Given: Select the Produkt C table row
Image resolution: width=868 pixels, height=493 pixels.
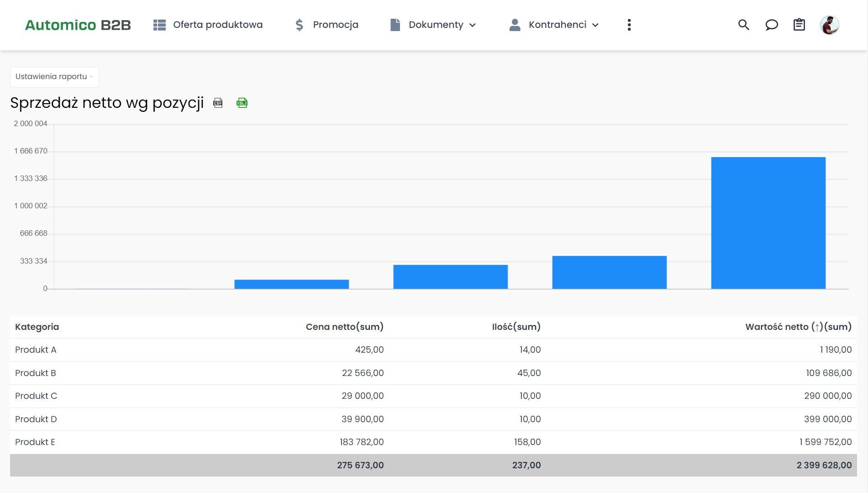Looking at the screenshot, I should [x=36, y=396].
